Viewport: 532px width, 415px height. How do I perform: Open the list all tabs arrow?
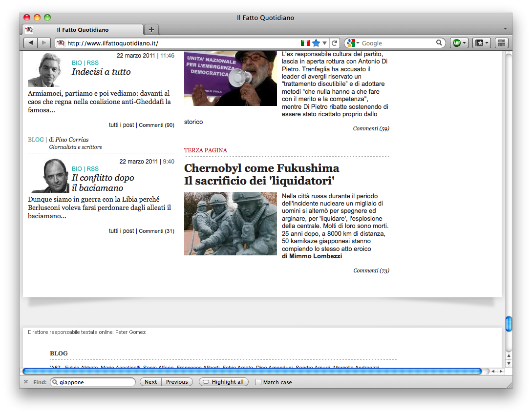pyautogui.click(x=505, y=29)
